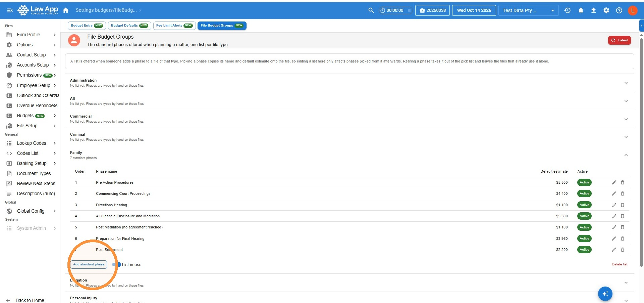Screen dimensions: 644x303
Task: Edit the Pre Action Procedures phase
Action: (614, 182)
